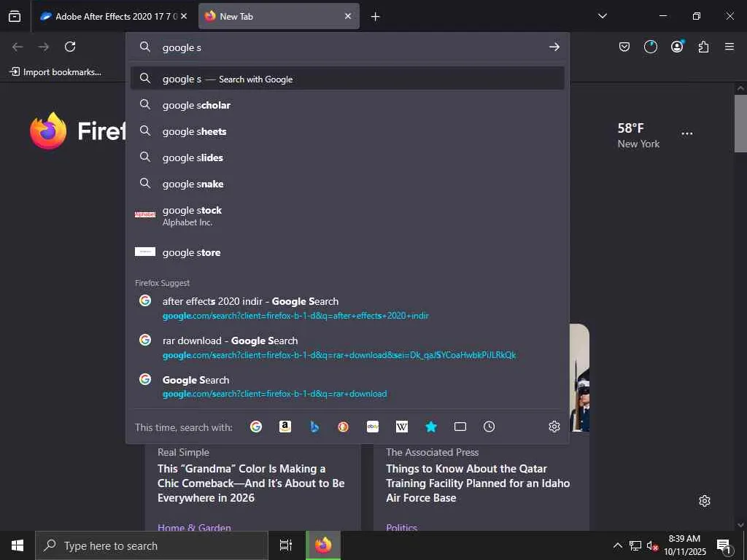Select eBay in the search-with row
Image resolution: width=747 pixels, height=560 pixels.
373,427
